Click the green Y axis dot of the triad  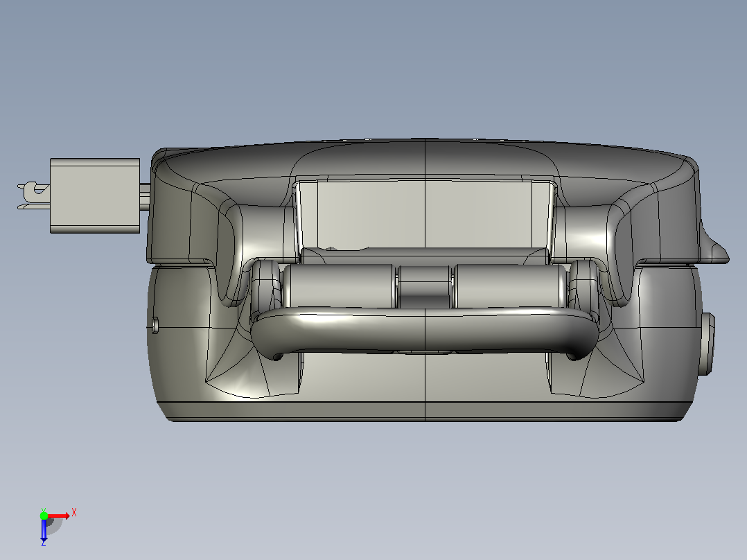(x=44, y=516)
